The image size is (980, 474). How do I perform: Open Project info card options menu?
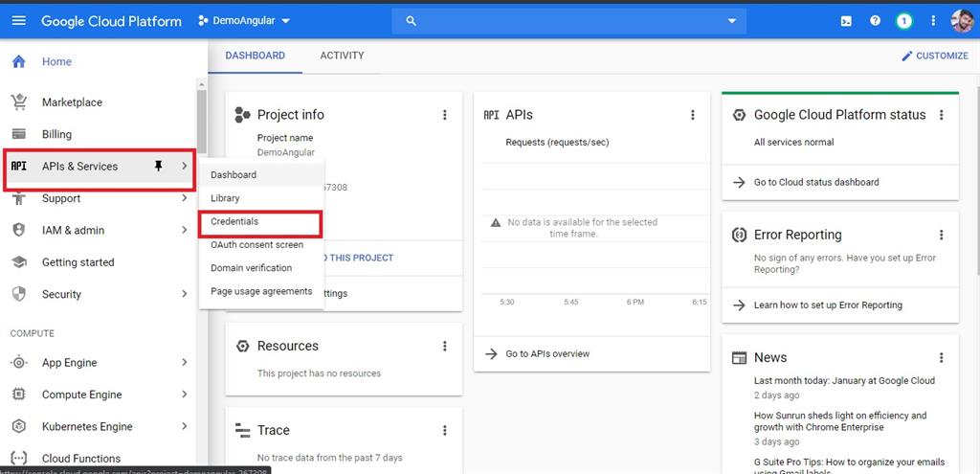444,115
